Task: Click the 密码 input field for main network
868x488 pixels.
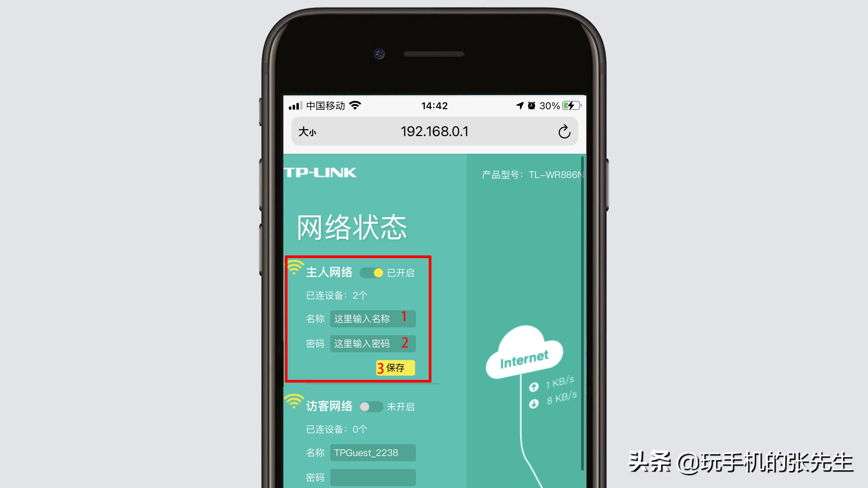Action: [371, 343]
